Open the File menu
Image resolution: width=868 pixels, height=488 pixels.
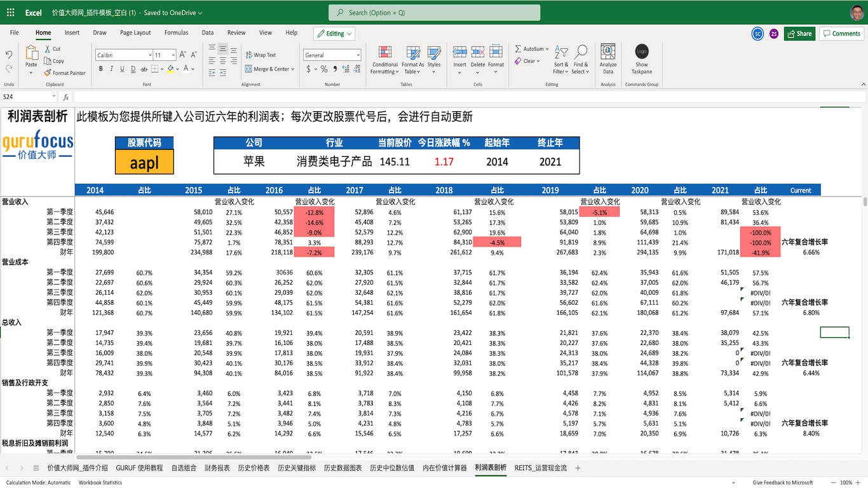[x=14, y=33]
